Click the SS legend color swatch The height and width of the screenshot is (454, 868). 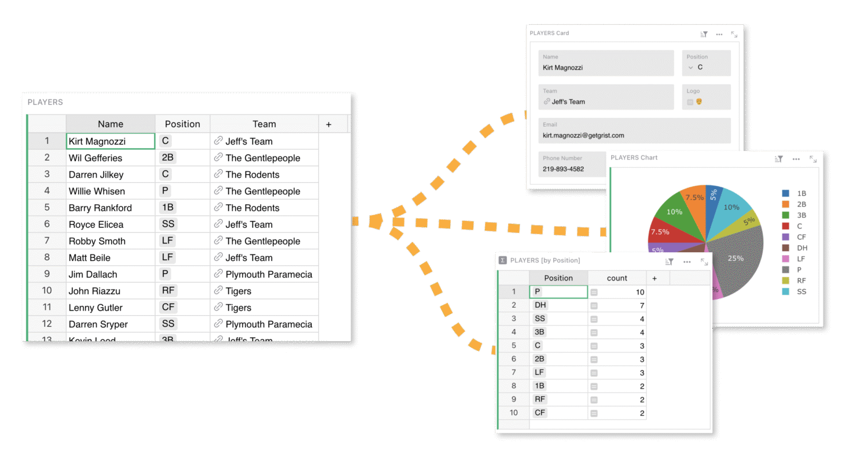(x=785, y=291)
